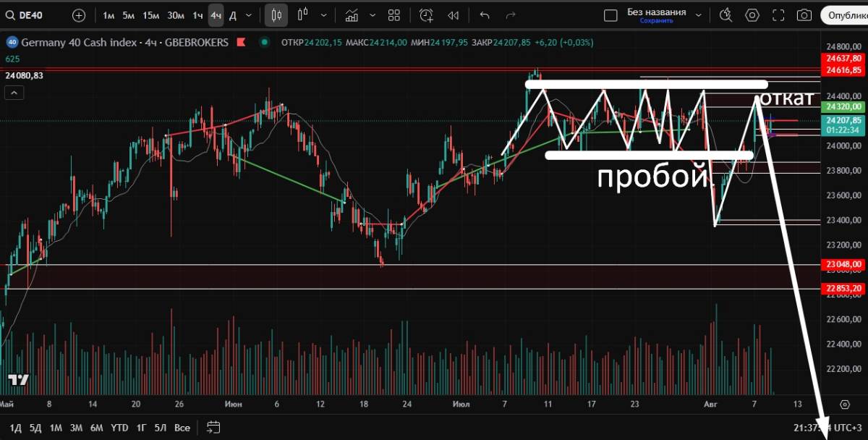The width and height of the screenshot is (868, 440).
Task: Start bar Replay mode
Action: coord(454,15)
